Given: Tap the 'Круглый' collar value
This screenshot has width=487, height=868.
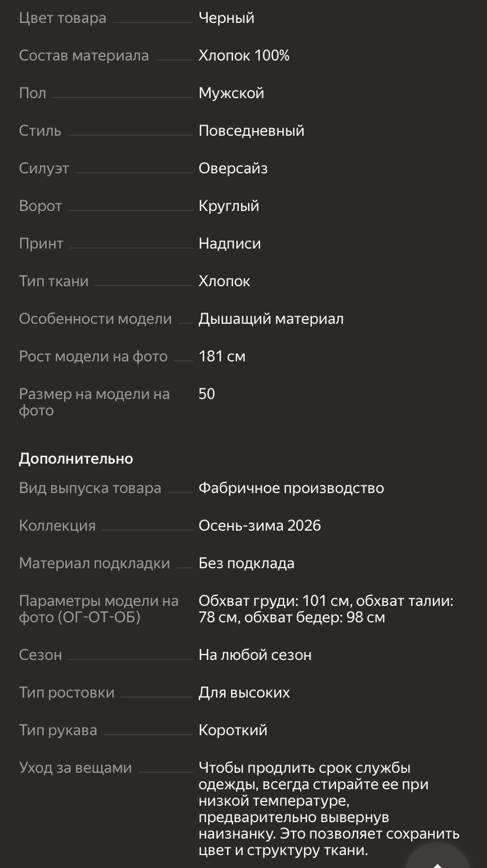Looking at the screenshot, I should pos(229,206).
